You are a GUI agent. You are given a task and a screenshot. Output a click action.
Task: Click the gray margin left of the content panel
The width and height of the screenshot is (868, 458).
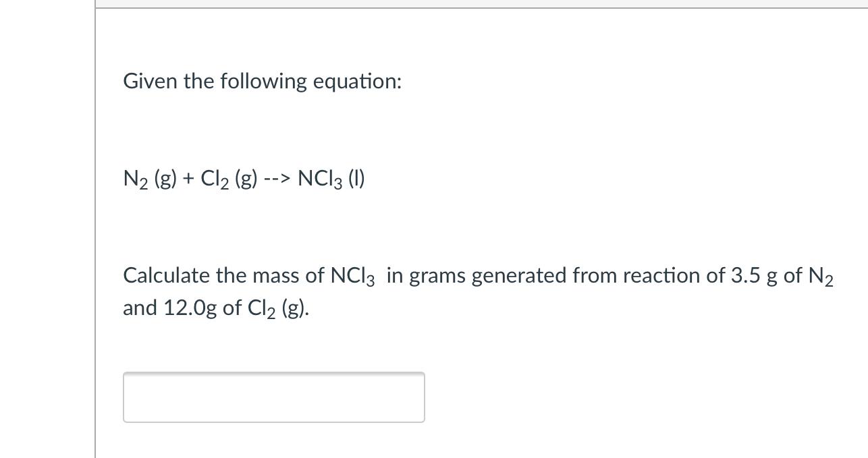(44, 229)
